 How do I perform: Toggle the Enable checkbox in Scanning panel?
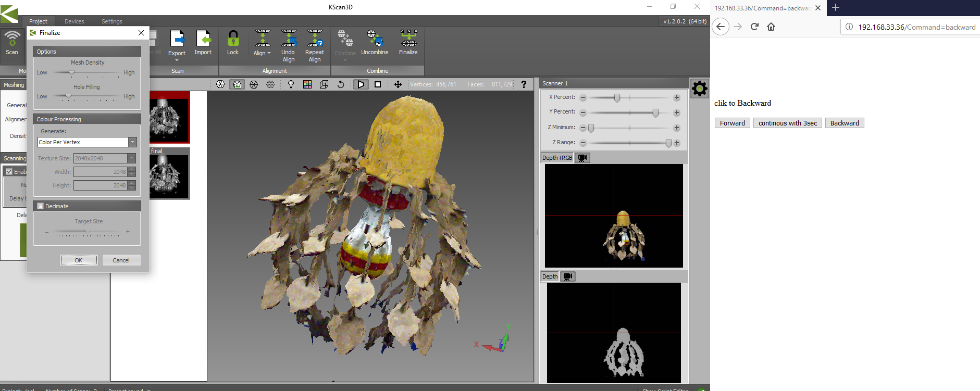(x=9, y=171)
